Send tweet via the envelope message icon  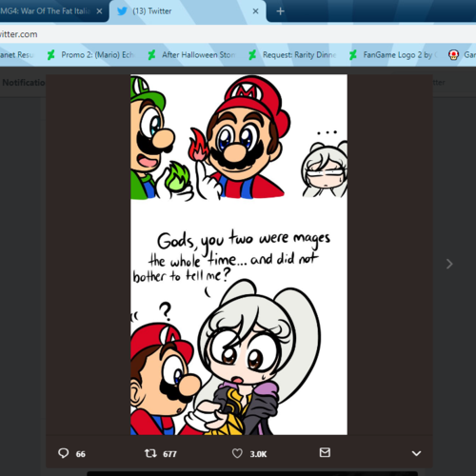tap(325, 452)
